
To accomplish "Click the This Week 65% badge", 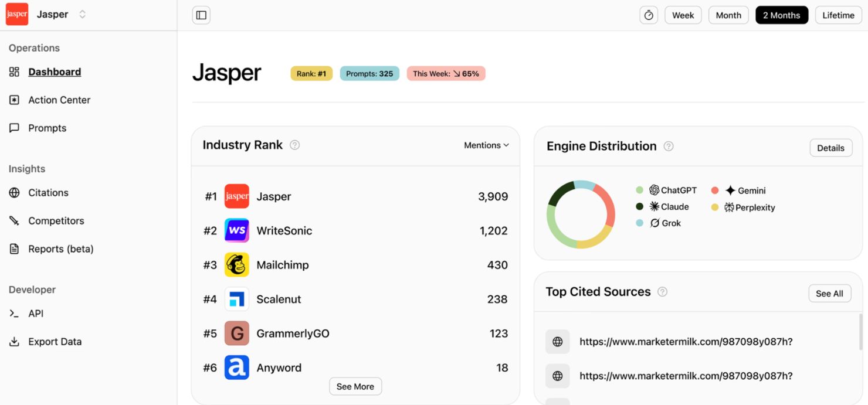I will 446,73.
